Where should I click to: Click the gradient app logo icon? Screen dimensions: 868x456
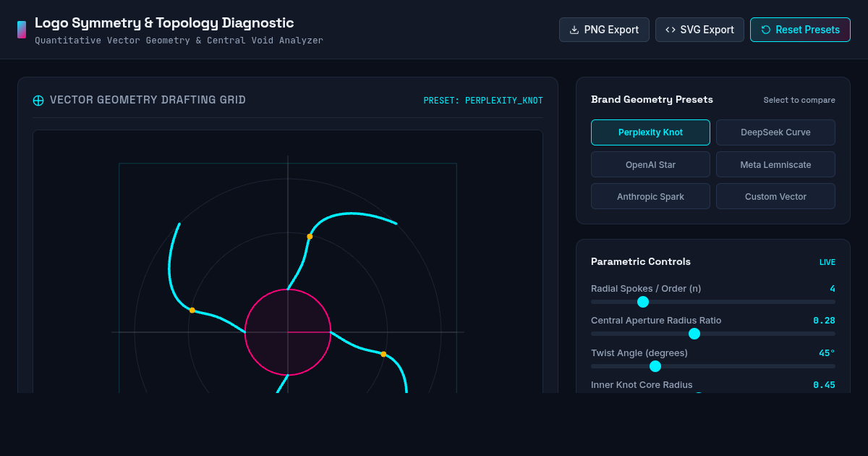[x=22, y=30]
